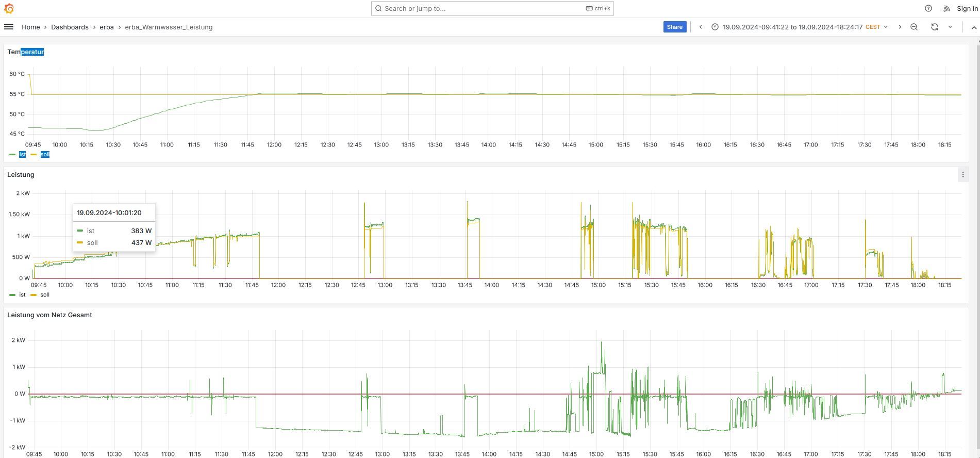This screenshot has width=980, height=458.
Task: Go to Home in the breadcrumb
Action: click(x=30, y=27)
